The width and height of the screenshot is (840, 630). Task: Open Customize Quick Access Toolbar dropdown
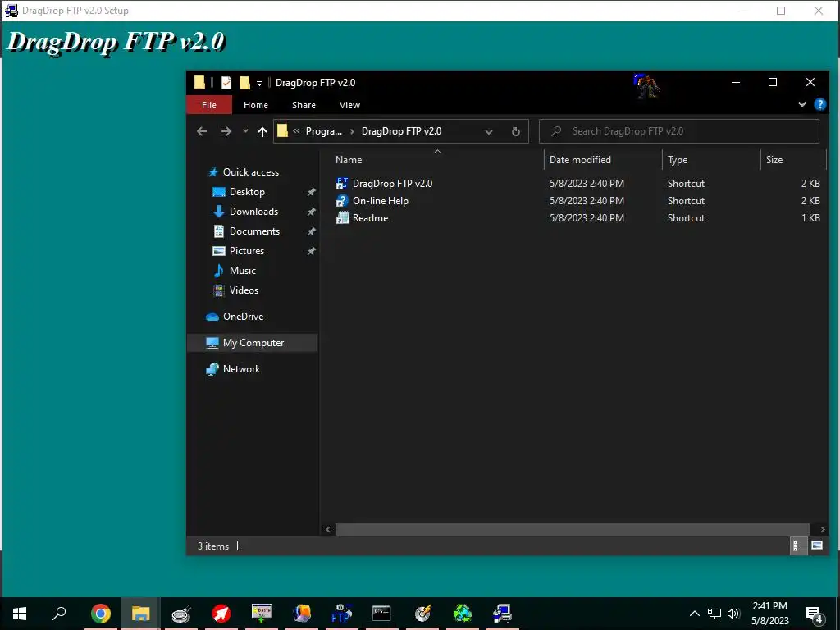click(x=259, y=83)
